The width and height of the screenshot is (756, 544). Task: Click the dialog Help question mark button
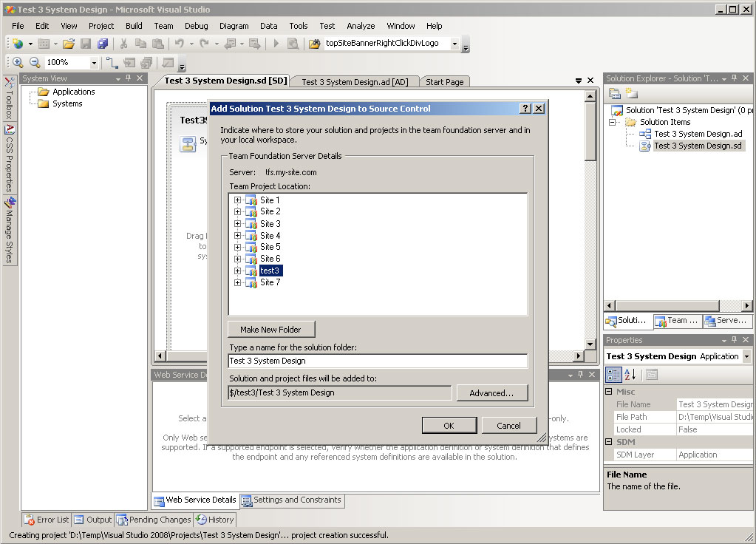(x=526, y=109)
